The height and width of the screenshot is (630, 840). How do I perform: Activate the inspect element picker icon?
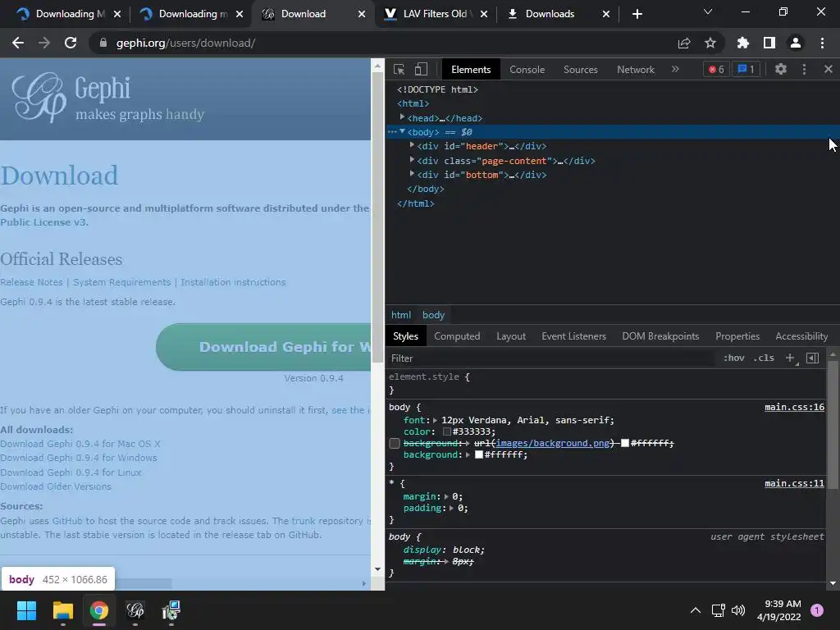(399, 69)
